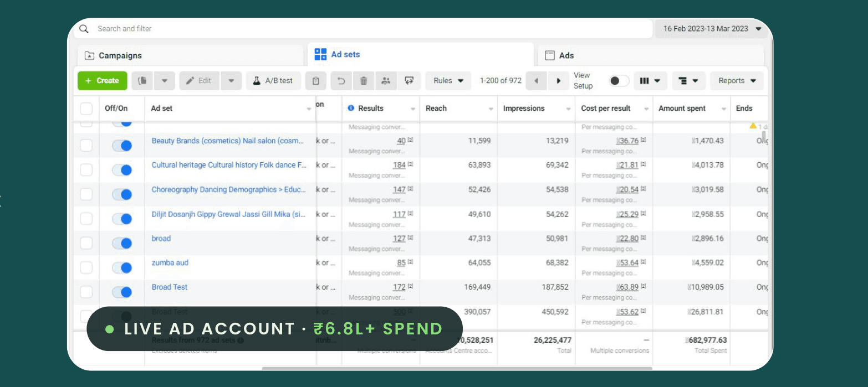Click cost footnote icon beside 36.76
Screen dimensions: 868x387
pos(643,141)
